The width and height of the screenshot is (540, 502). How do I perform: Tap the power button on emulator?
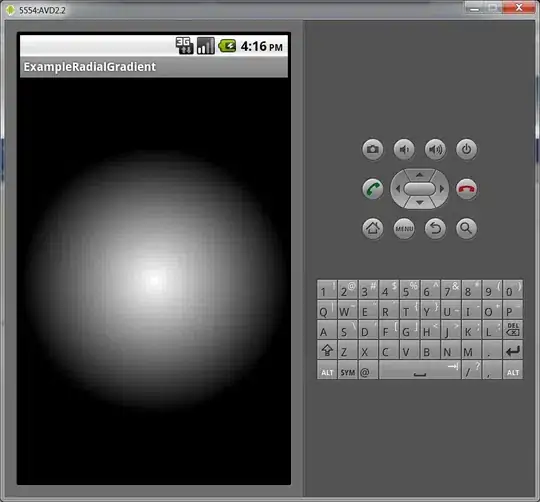pos(466,149)
